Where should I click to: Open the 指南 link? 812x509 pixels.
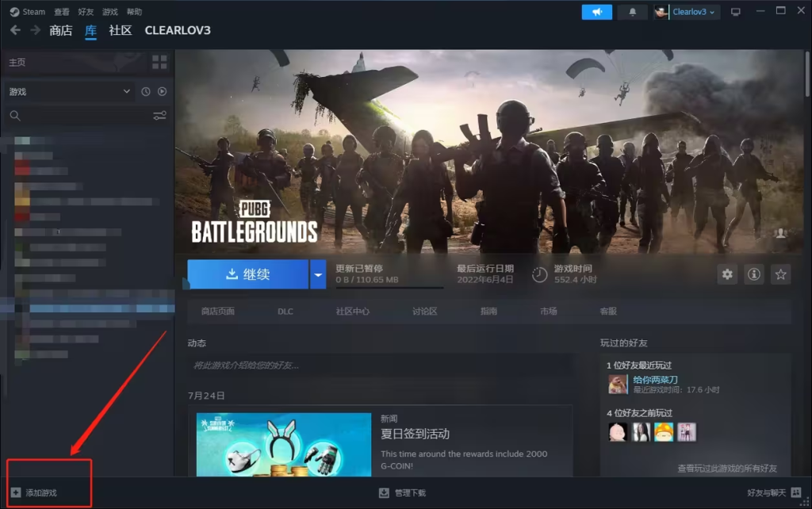click(488, 312)
